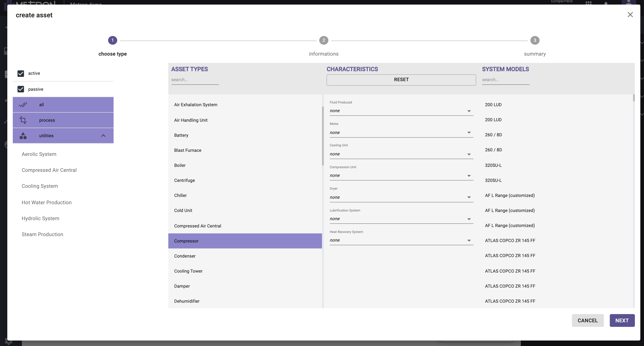
Task: Click the apps grid icon in header
Action: (588, 3)
